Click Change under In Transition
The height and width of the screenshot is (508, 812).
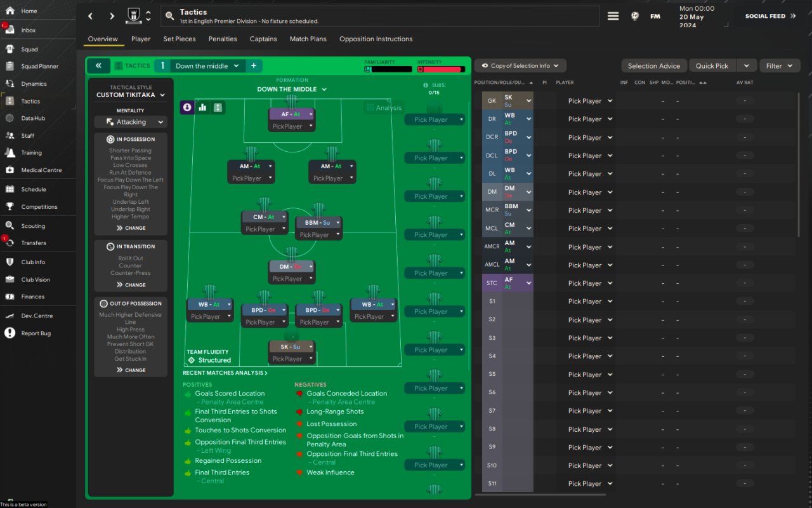click(131, 285)
